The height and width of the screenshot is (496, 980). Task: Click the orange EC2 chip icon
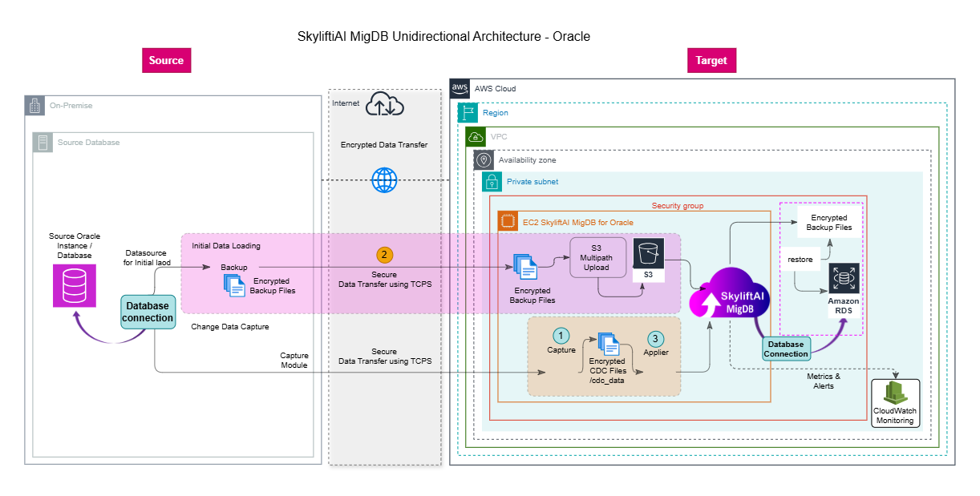click(x=507, y=222)
